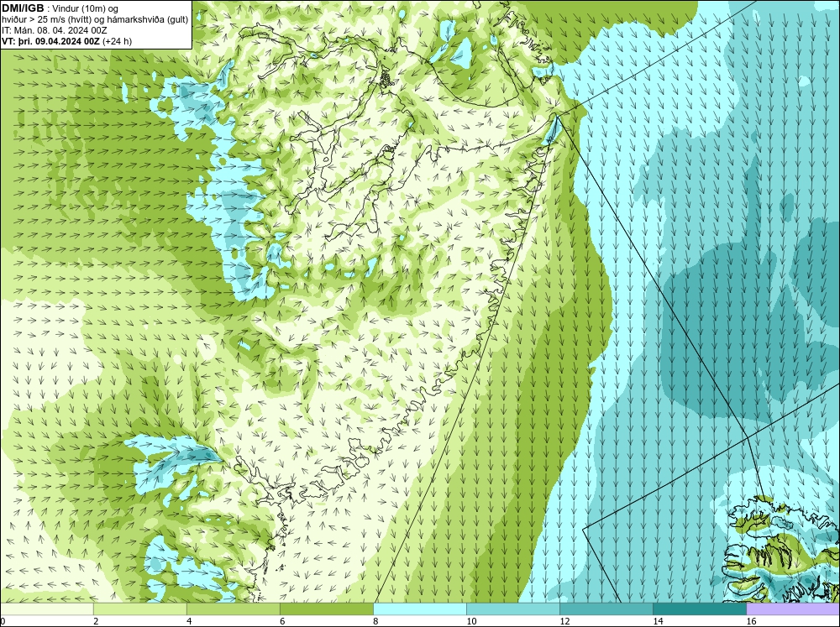Click the 'IT: Mán. 08. 04. 2024 00Z' line
The image size is (840, 627).
point(54,30)
